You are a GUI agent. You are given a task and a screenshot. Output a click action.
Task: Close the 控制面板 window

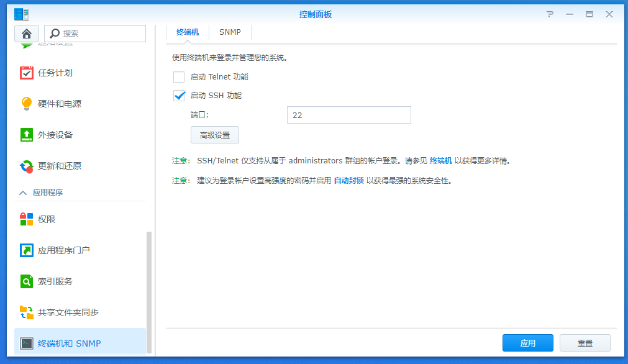click(609, 14)
